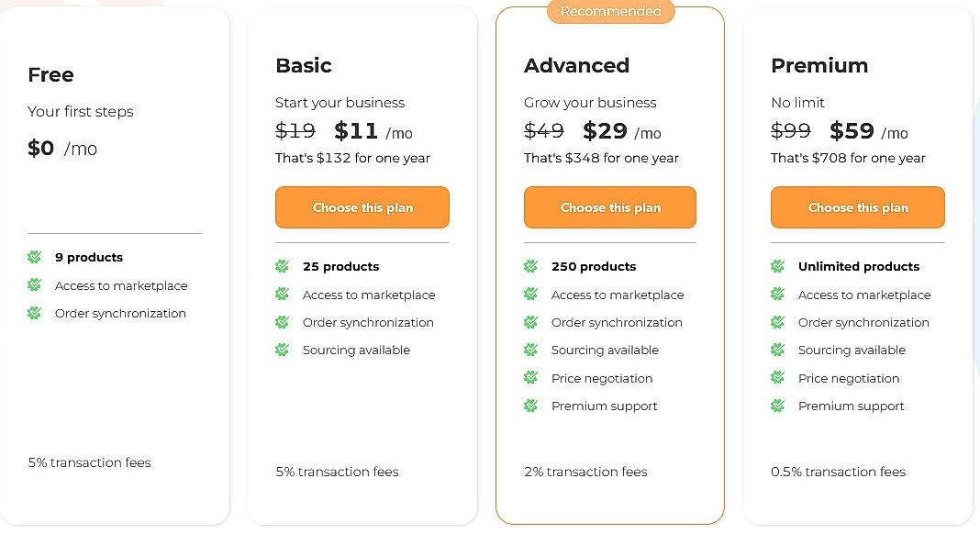This screenshot has width=980, height=534.
Task: Choose the Basic plan
Action: click(x=362, y=207)
